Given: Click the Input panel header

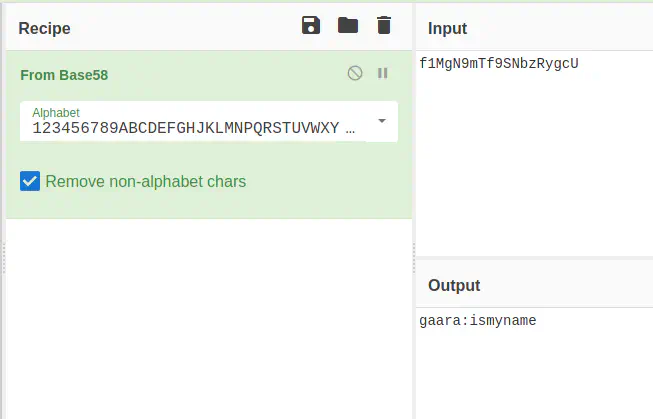Looking at the screenshot, I should tap(448, 29).
